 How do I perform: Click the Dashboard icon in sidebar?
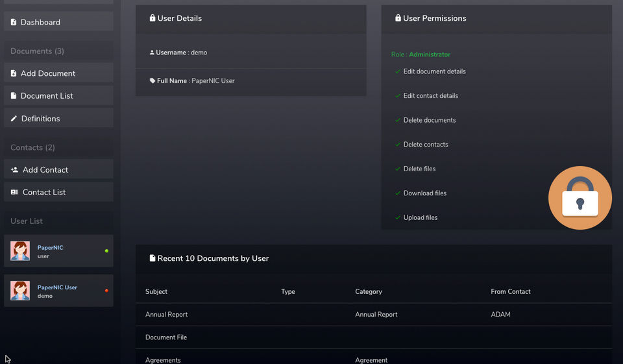(x=14, y=22)
